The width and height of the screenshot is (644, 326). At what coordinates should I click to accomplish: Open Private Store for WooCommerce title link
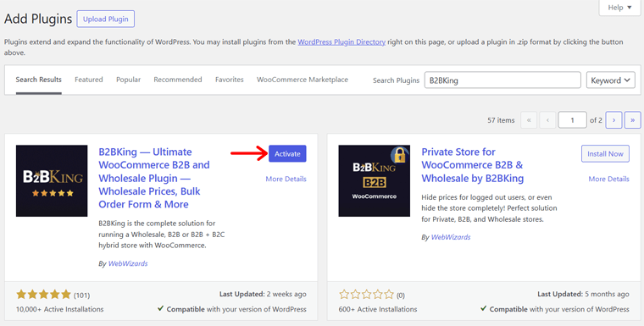click(x=472, y=165)
